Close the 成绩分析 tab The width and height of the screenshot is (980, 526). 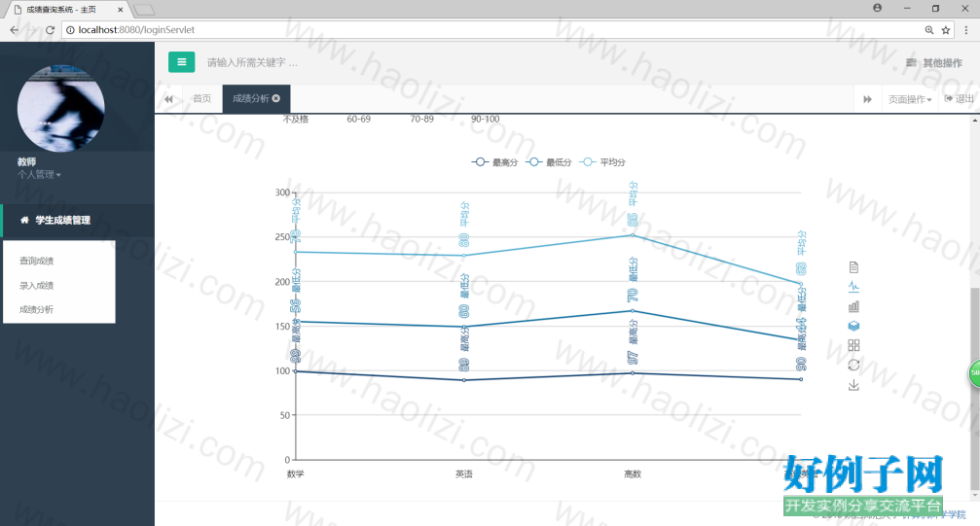click(x=276, y=98)
